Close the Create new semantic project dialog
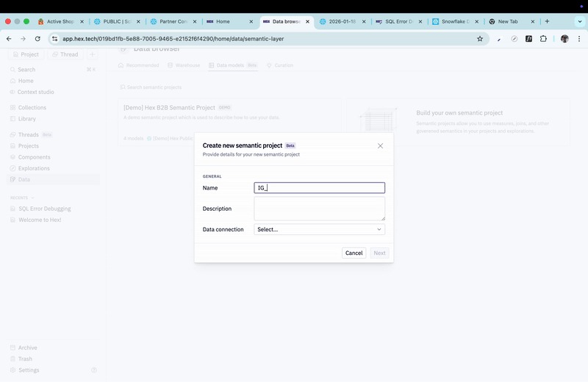This screenshot has height=382, width=588. [x=380, y=146]
